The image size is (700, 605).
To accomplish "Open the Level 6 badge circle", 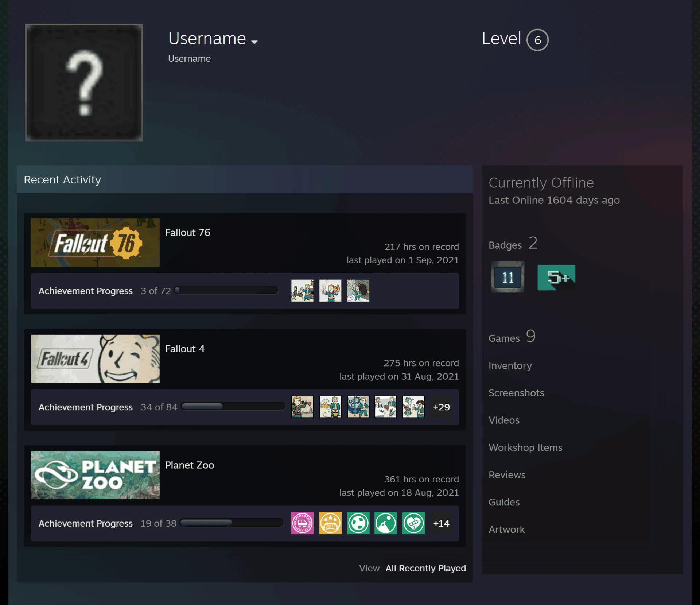I will (x=537, y=40).
